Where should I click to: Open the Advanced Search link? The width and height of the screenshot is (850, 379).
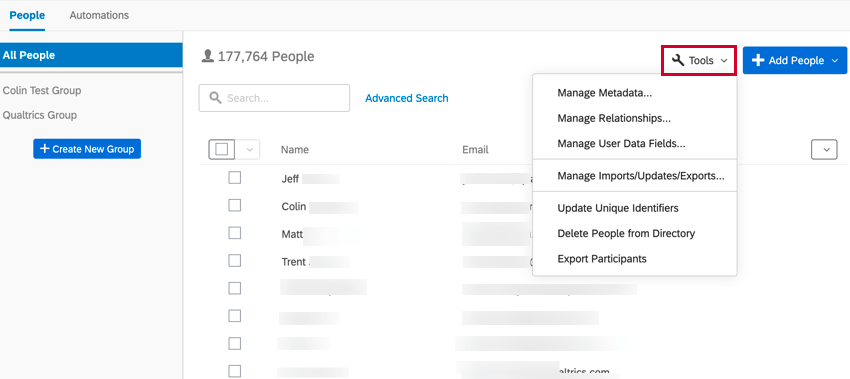click(x=407, y=98)
